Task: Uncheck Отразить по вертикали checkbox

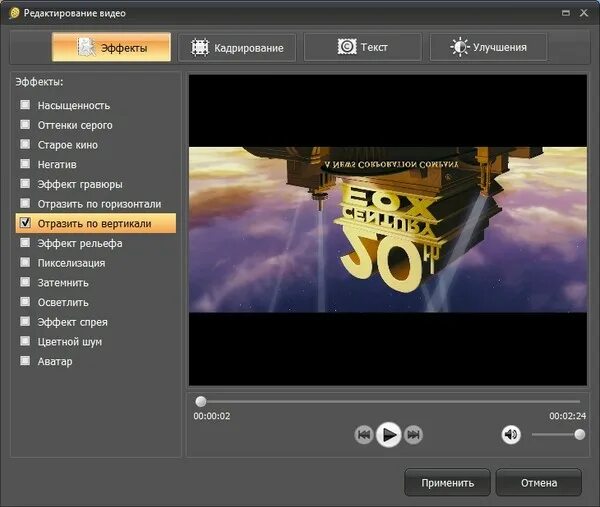Action: 25,223
